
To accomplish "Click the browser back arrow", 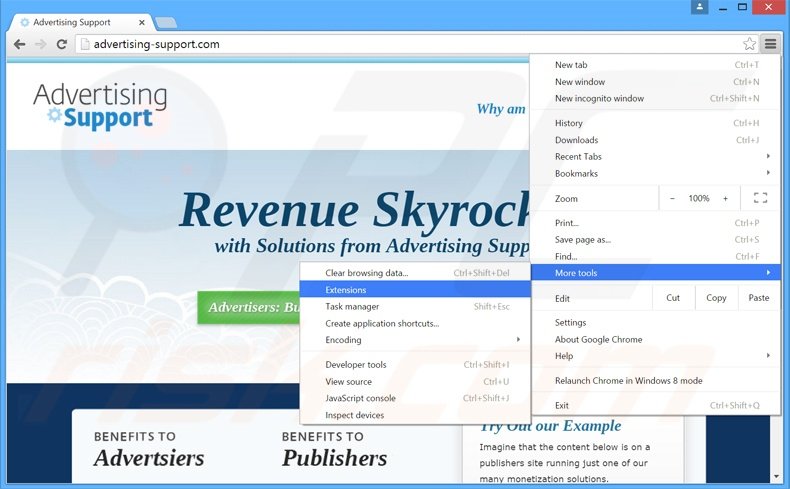I will [x=20, y=44].
